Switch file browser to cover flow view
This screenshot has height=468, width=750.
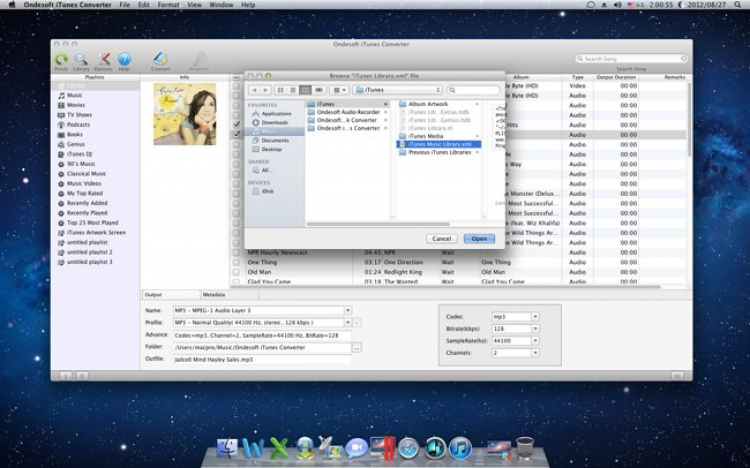319,90
